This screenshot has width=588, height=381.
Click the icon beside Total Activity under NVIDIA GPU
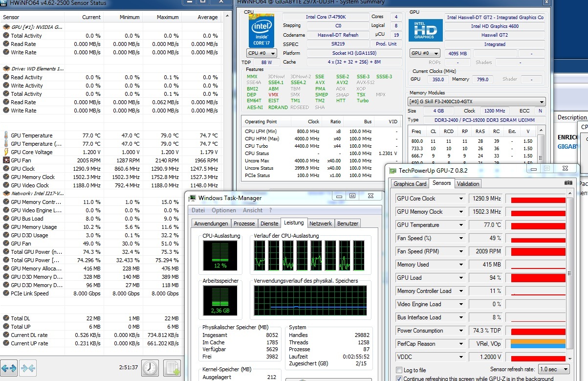6,36
